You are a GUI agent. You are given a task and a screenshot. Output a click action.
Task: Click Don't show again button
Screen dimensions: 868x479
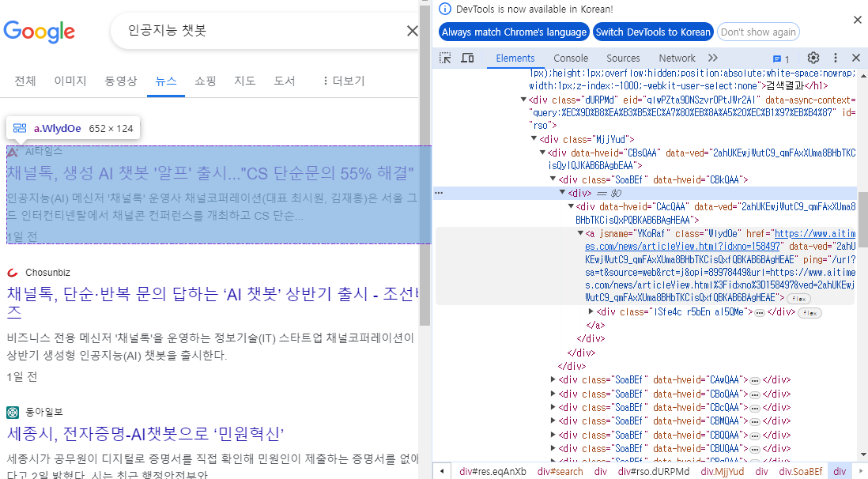point(758,32)
